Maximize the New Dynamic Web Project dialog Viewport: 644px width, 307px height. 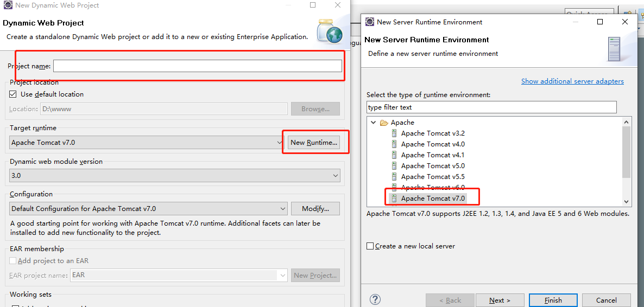(313, 5)
